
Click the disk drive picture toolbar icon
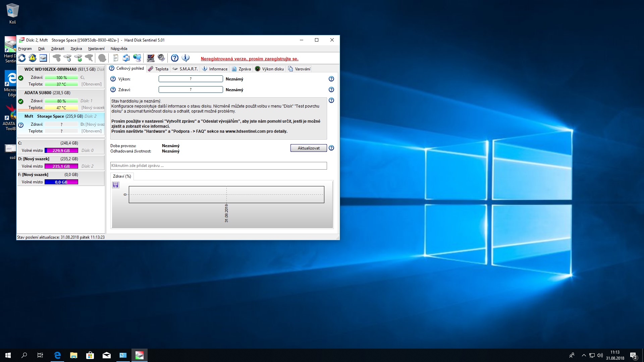point(43,58)
